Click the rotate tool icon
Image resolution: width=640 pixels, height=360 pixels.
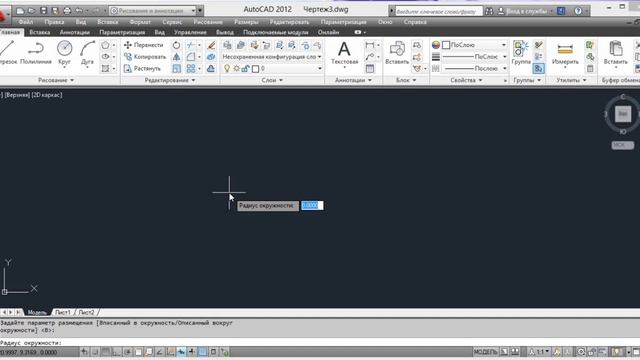[176, 45]
